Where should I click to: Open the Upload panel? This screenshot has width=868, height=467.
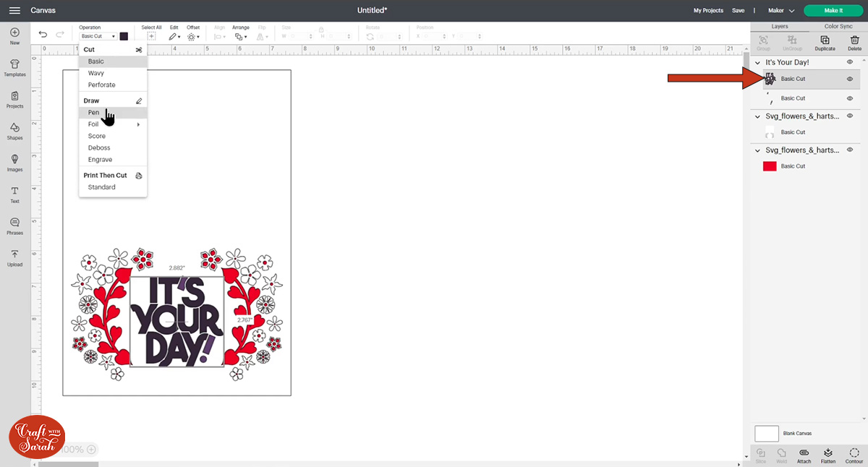14,257
